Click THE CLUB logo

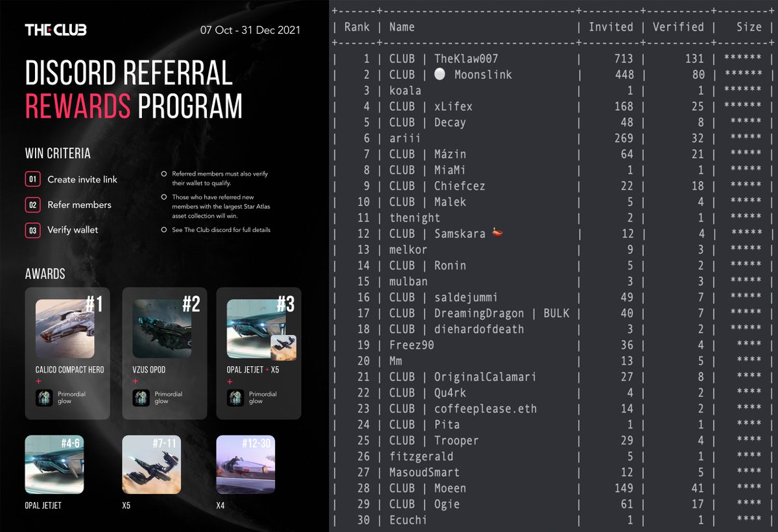(x=56, y=30)
